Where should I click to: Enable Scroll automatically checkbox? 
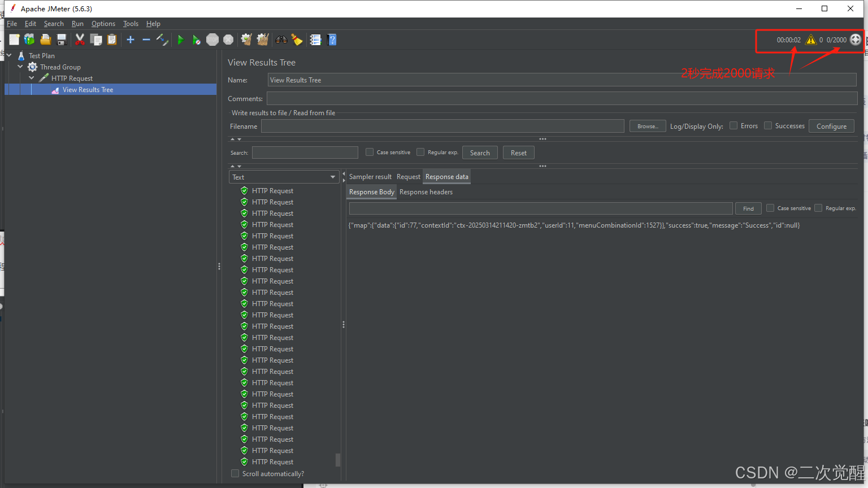click(x=235, y=473)
